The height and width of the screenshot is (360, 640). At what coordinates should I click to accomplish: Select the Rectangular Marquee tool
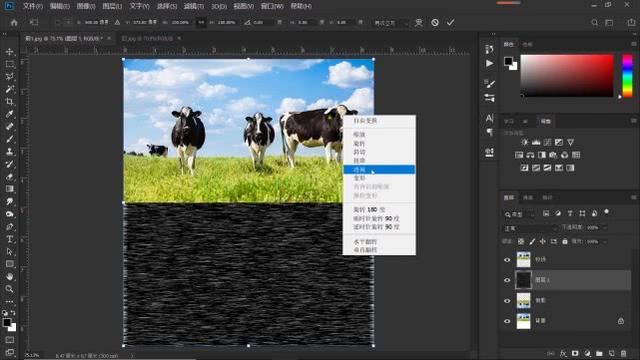pyautogui.click(x=10, y=64)
